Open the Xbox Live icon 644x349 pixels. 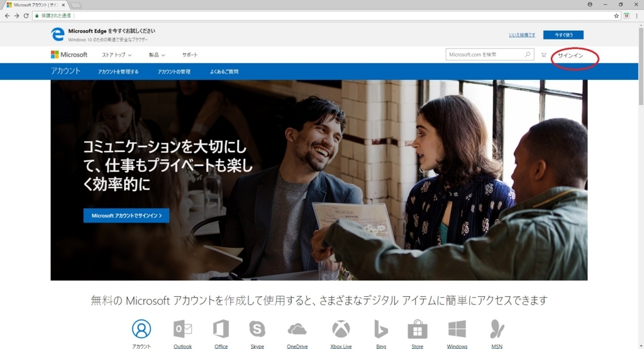341,329
